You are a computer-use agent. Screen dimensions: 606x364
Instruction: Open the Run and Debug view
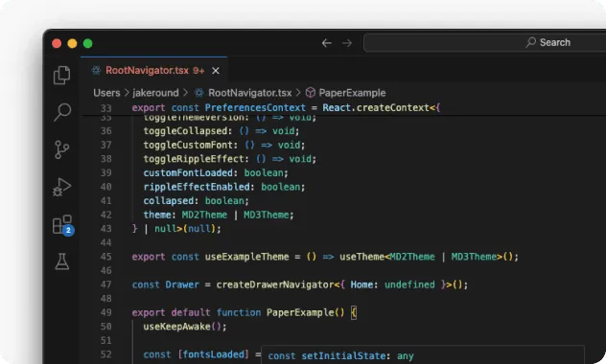tap(61, 187)
